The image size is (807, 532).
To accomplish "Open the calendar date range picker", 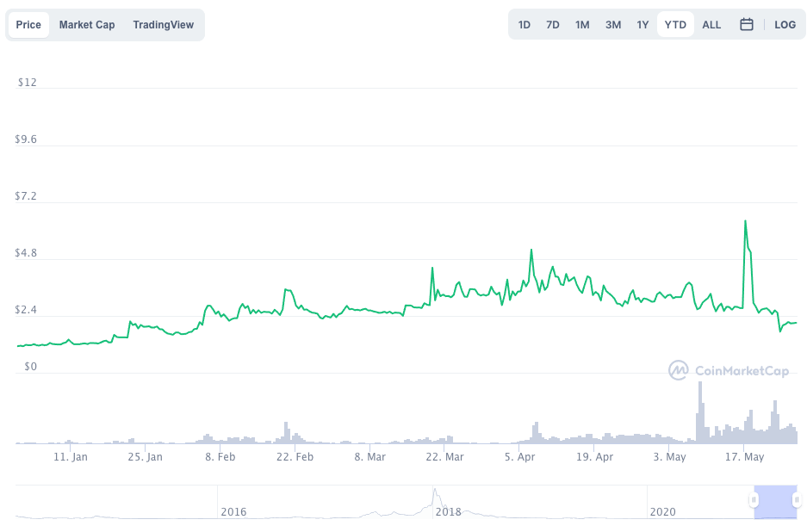I will [746, 24].
